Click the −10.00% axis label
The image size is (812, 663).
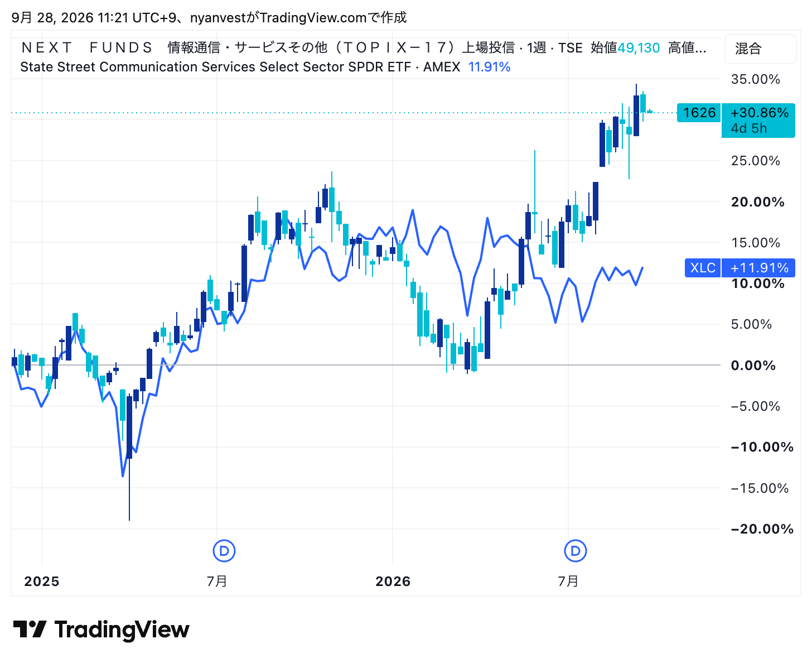tap(762, 447)
